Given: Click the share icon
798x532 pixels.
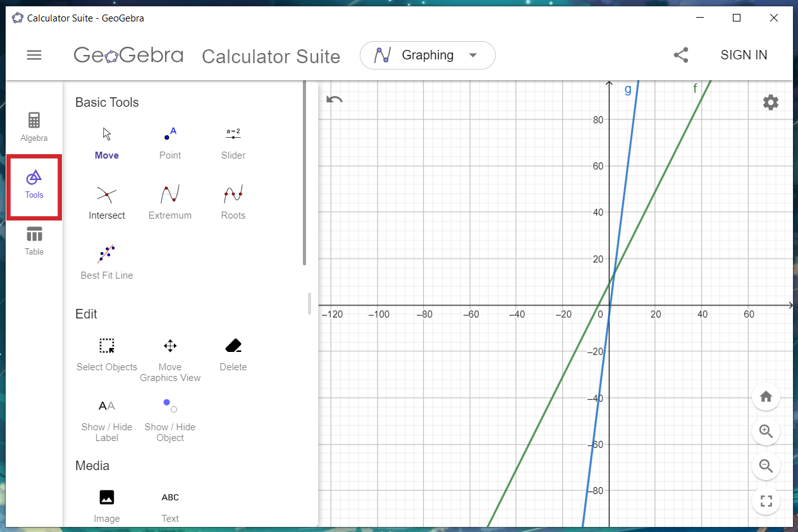Looking at the screenshot, I should 681,55.
